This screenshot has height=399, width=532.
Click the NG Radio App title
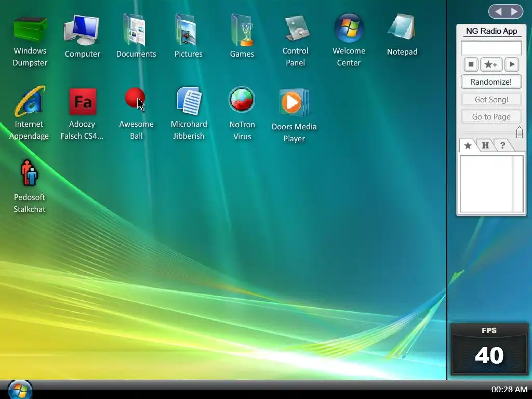pyautogui.click(x=491, y=31)
